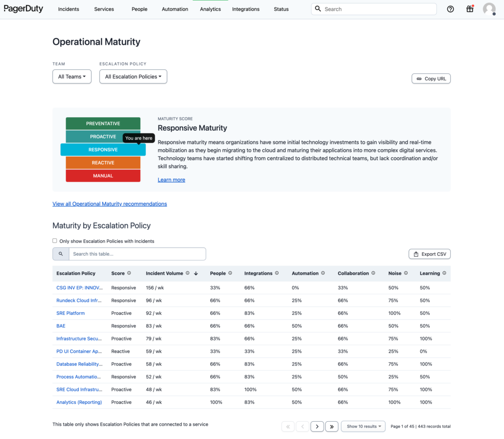Open the help icon in the top bar

click(x=450, y=9)
